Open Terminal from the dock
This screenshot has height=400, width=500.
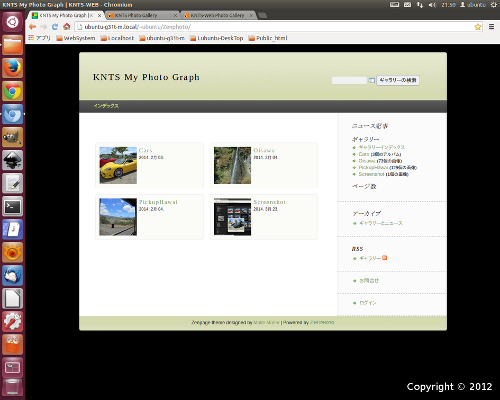point(13,207)
